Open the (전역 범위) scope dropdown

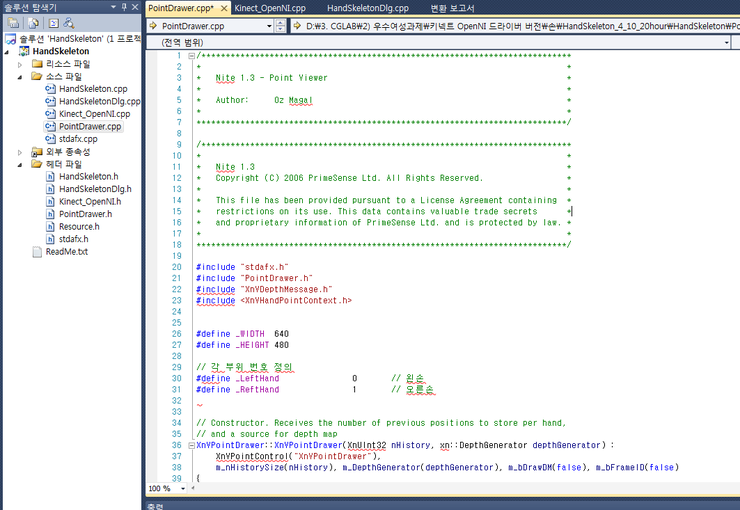click(726, 42)
